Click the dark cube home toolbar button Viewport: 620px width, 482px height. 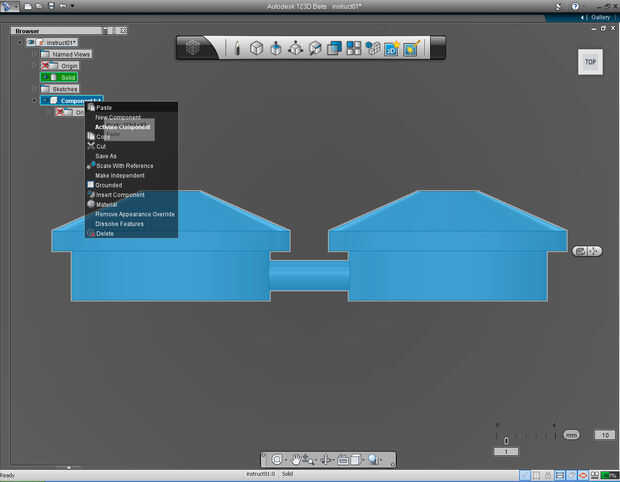click(x=193, y=48)
